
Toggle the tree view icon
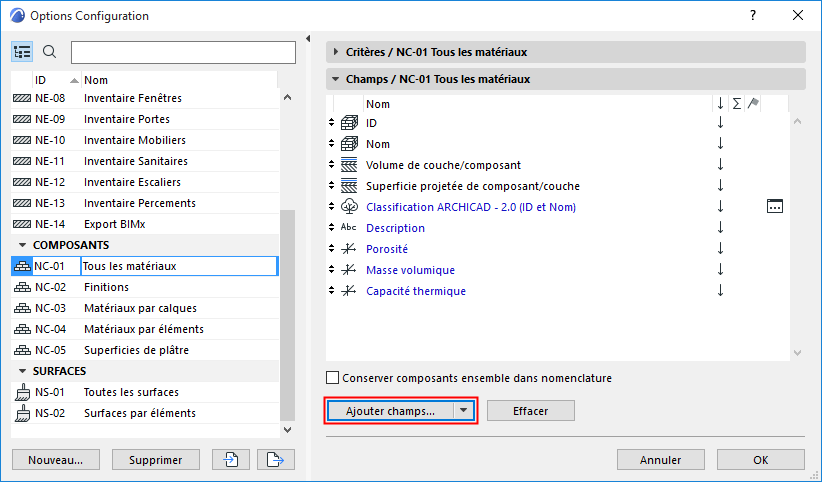[22, 52]
